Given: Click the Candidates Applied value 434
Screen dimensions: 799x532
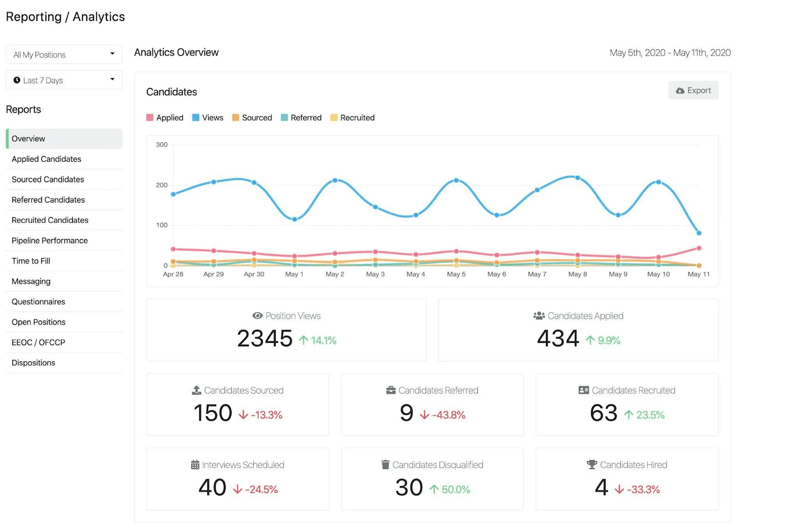Looking at the screenshot, I should [558, 339].
